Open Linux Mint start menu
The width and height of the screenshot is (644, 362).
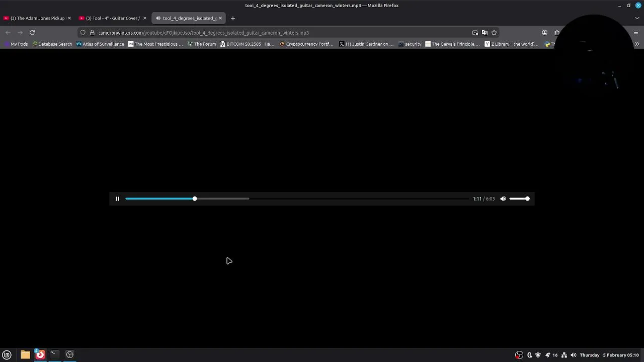coord(7,355)
